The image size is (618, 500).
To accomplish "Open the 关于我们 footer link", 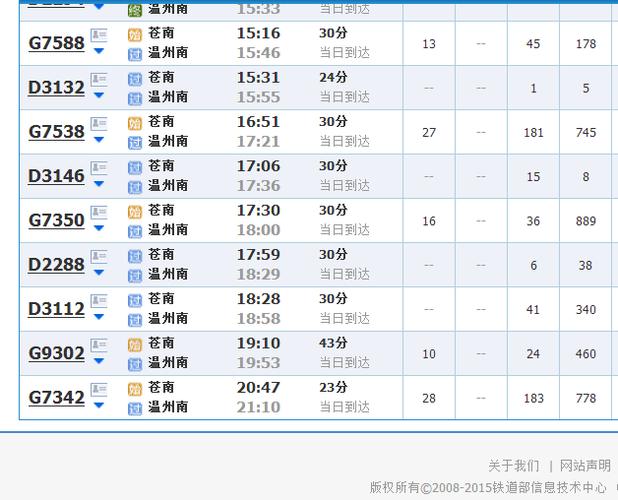I will (514, 466).
